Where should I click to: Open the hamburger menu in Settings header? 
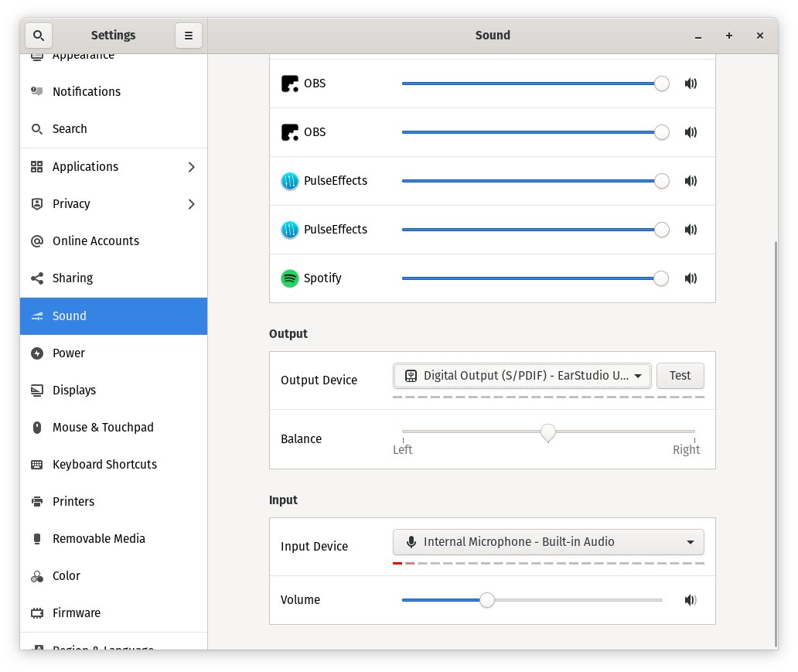[189, 35]
